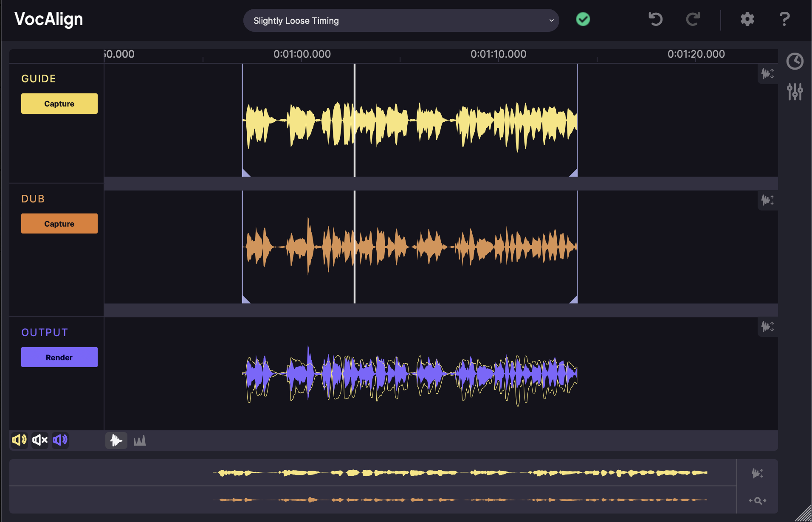Image resolution: width=812 pixels, height=522 pixels.
Task: Open VocAlign help
Action: tap(785, 19)
